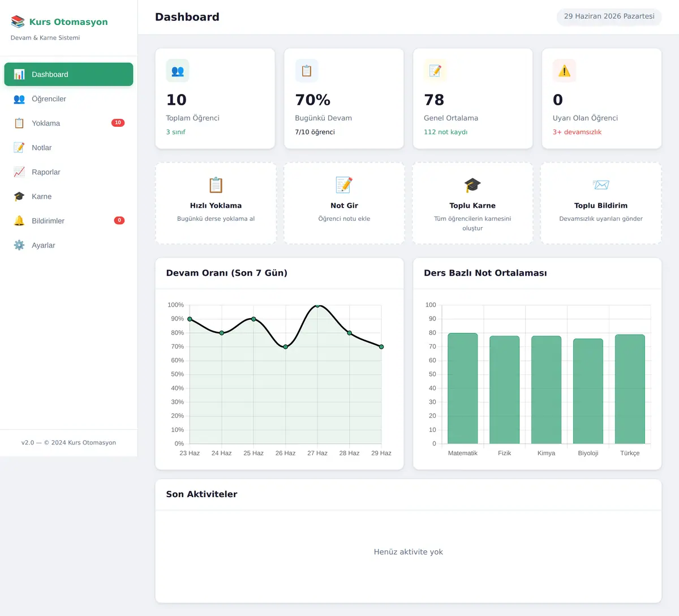Open the Yoklama section
The width and height of the screenshot is (679, 616).
click(x=68, y=123)
